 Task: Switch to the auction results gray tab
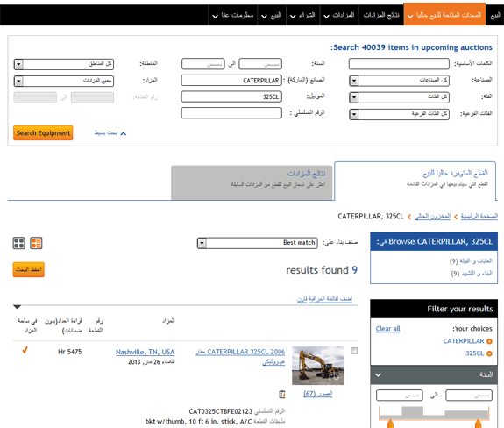[x=252, y=183]
